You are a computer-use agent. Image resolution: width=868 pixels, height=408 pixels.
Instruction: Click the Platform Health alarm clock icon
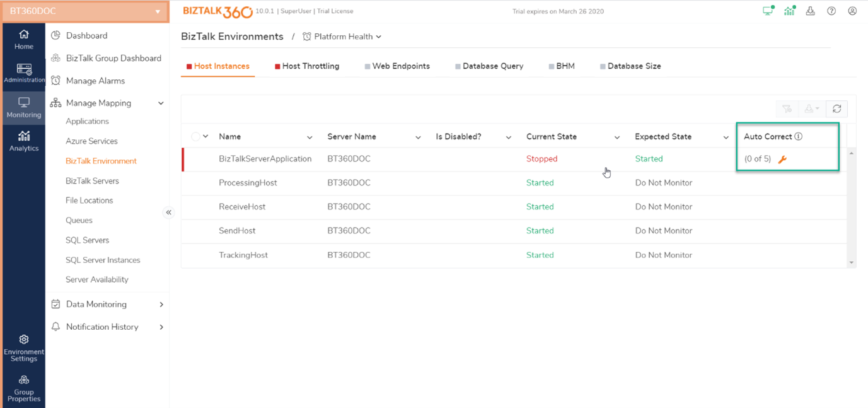click(307, 37)
